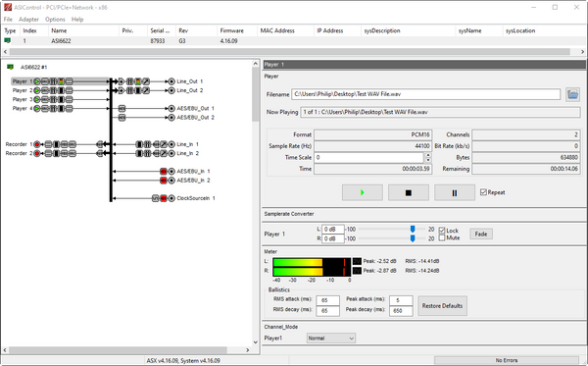Click the Stop playback button
This screenshot has width=588, height=366.
[x=409, y=192]
